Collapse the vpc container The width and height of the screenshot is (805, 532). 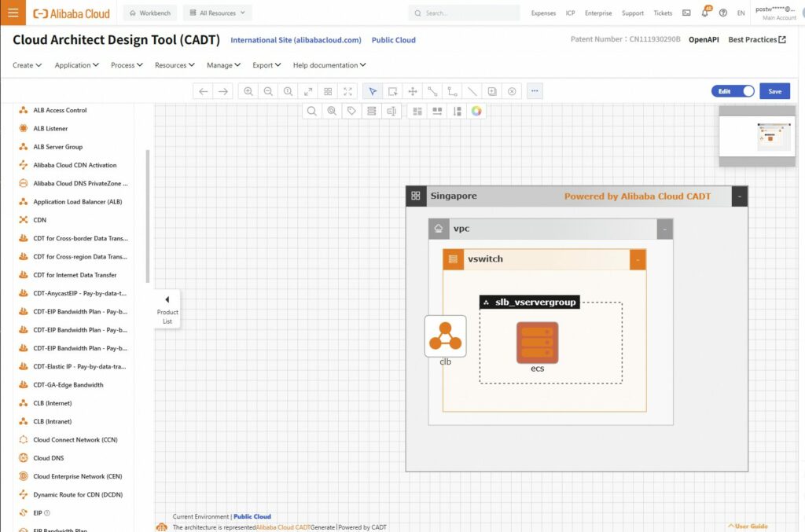[665, 229]
